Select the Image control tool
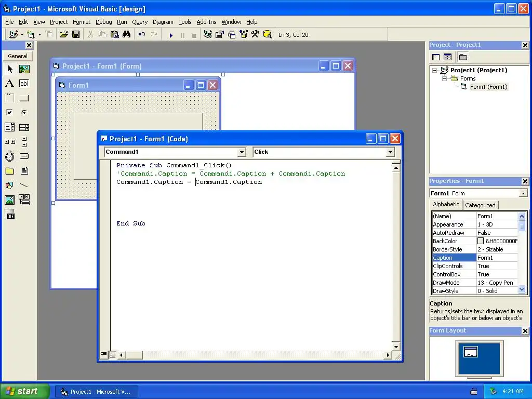This screenshot has width=532, height=399. [10, 200]
